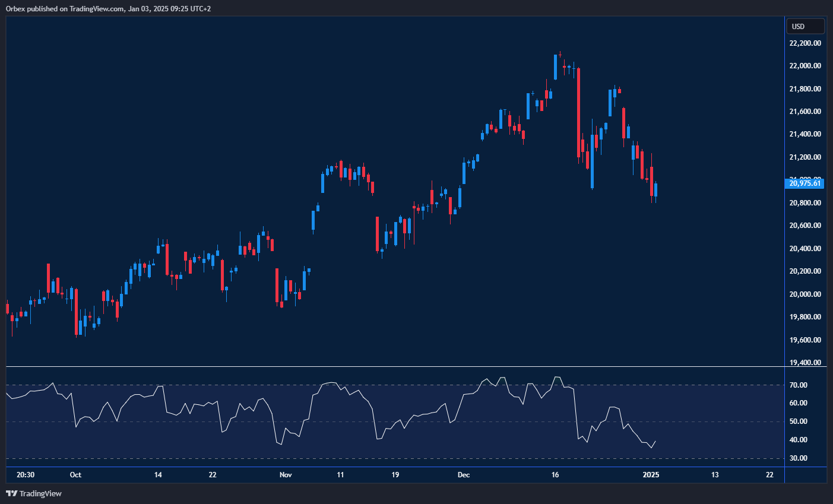Select the Nov marker on the time axis
Image resolution: width=833 pixels, height=504 pixels.
coord(286,475)
